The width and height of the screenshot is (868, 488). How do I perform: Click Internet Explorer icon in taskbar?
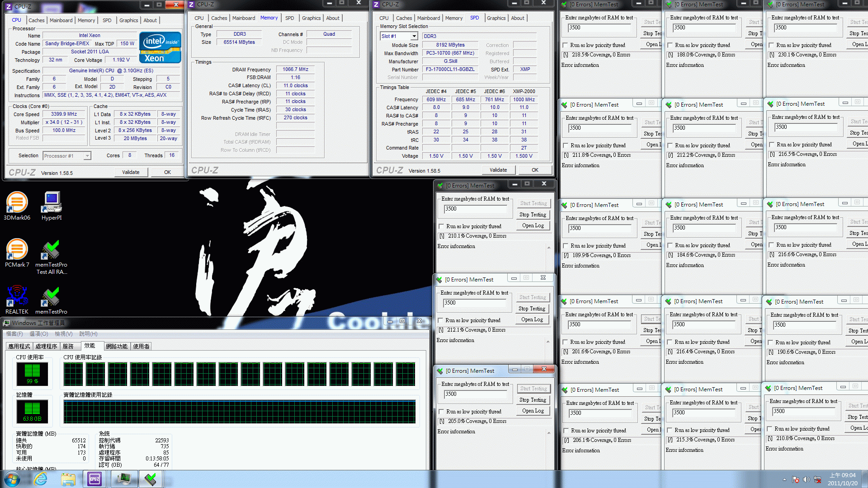coord(41,479)
